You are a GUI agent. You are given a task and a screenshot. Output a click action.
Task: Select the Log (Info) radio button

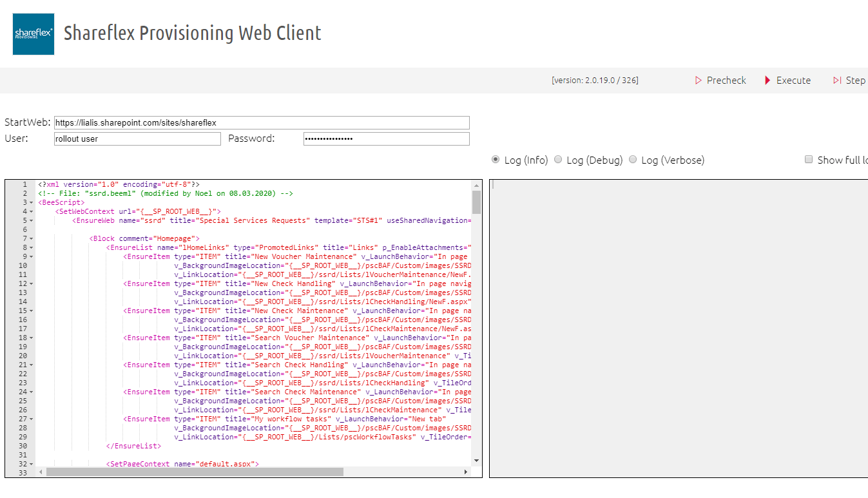pos(496,159)
